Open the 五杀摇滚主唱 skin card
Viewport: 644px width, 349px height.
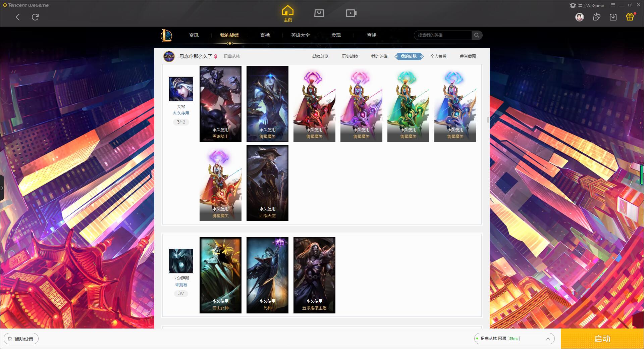(314, 275)
